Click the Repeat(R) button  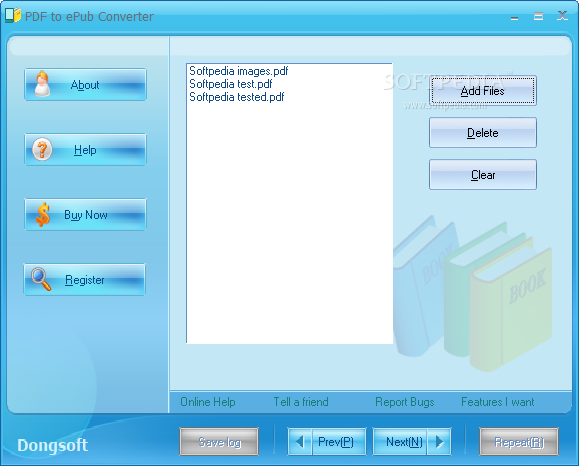519,442
